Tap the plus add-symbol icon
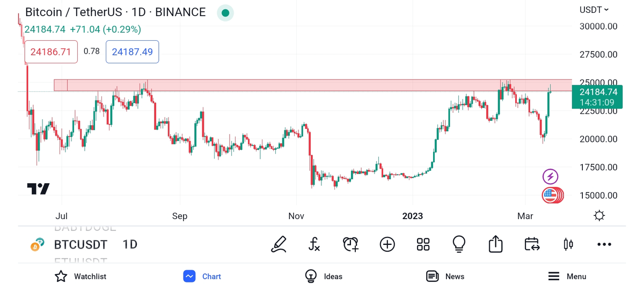The image size is (644, 290). pyautogui.click(x=387, y=244)
